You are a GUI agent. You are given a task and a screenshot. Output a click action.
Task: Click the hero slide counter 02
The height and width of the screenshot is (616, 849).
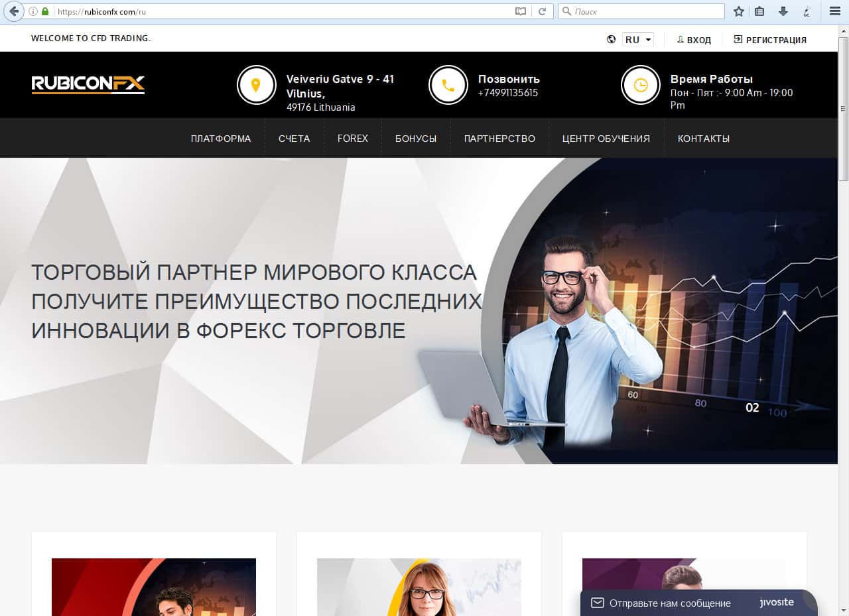pyautogui.click(x=752, y=408)
